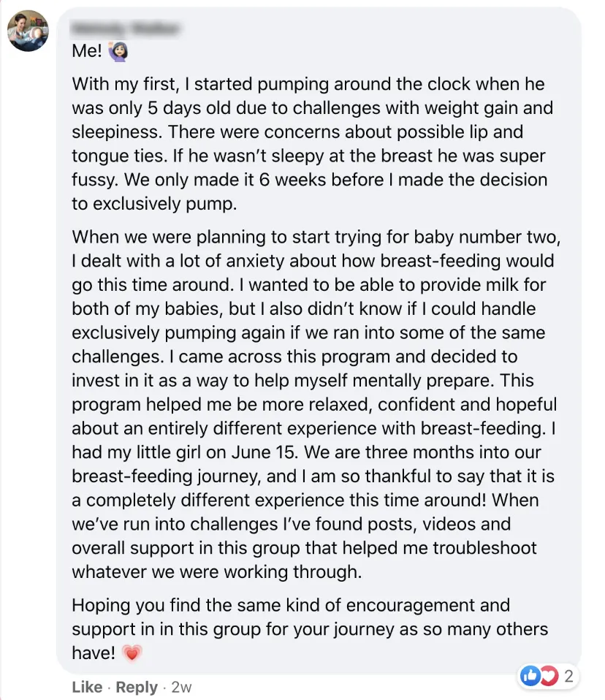
Task: Click the words "June 15" in the comment
Action: point(265,452)
